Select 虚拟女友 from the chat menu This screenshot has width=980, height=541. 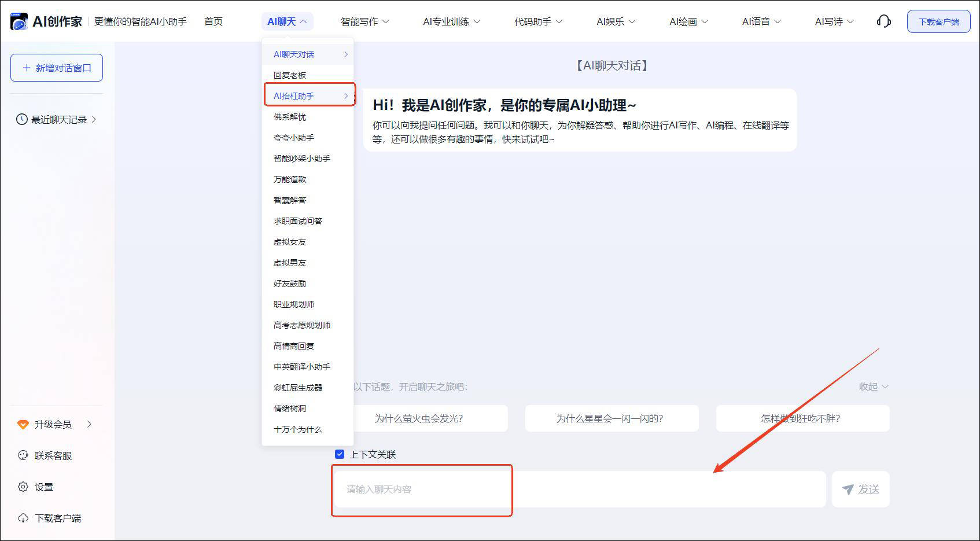290,242
